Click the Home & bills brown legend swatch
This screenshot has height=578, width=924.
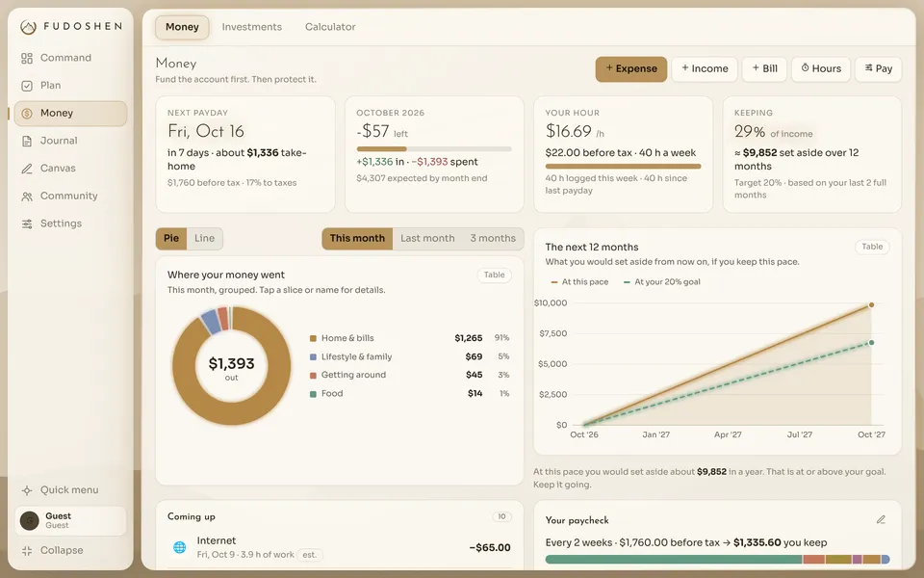pyautogui.click(x=313, y=338)
